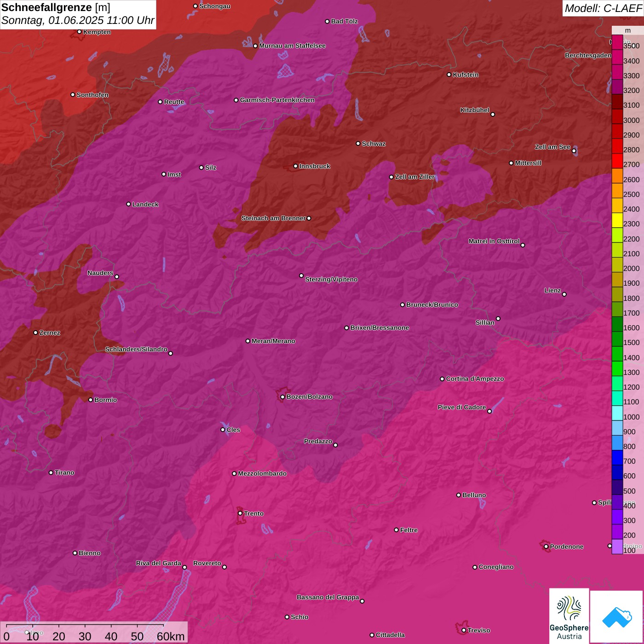Click the 'Modell: C-LAEF' label
The width and height of the screenshot is (644, 644).
pyautogui.click(x=603, y=8)
